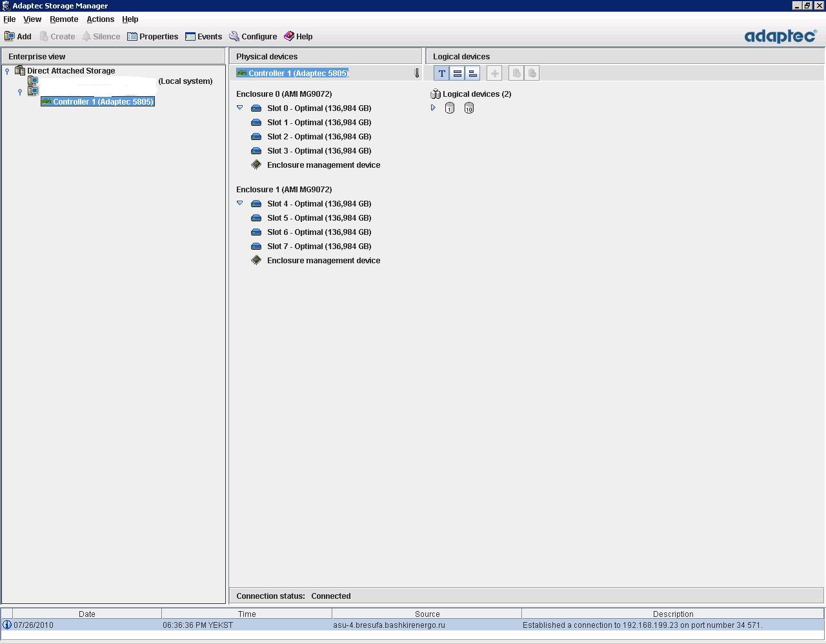Click the Configure wrench button
The image size is (826, 644).
click(253, 37)
